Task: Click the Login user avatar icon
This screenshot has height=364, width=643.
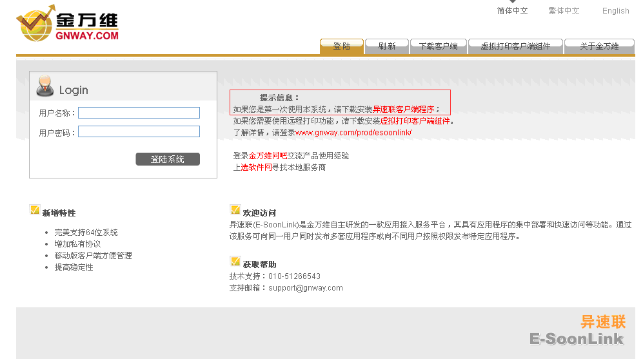Action: [45, 86]
